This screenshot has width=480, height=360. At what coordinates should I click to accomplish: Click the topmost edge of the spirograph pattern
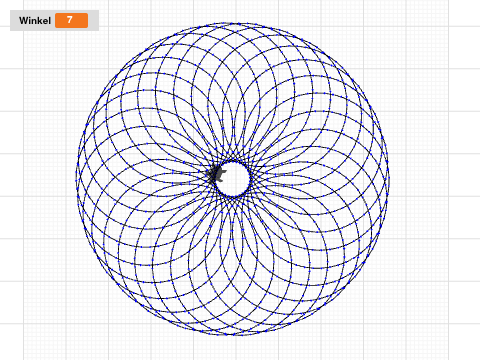pos(233,24)
